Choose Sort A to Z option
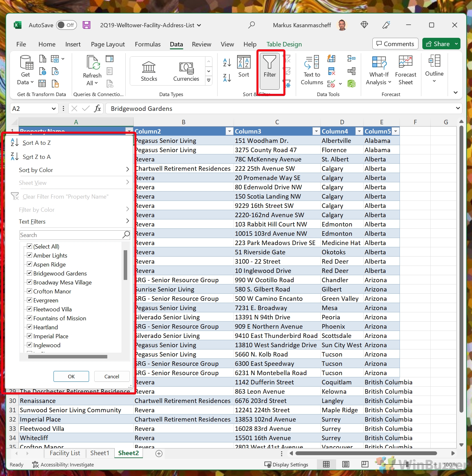 coord(37,143)
